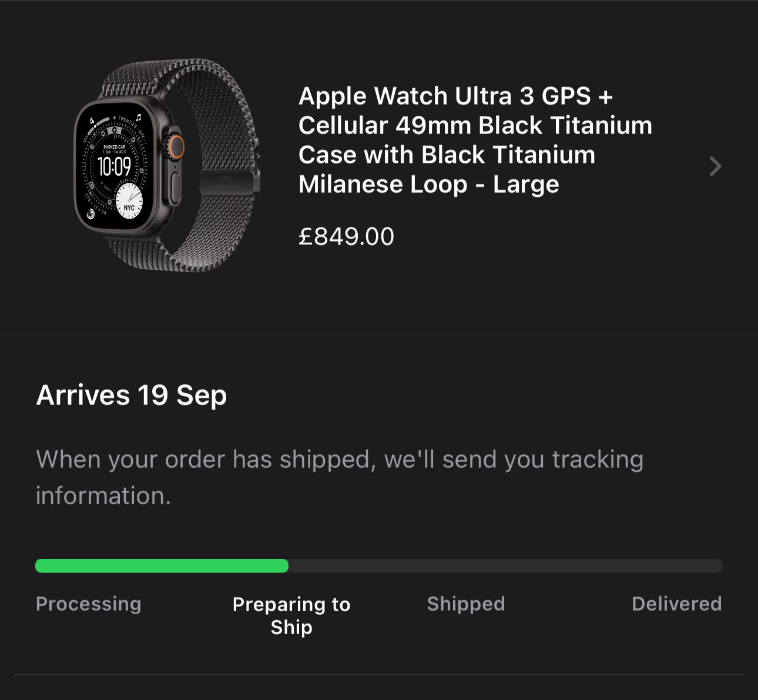Click the grey unfilled part of progress bar
The image size is (758, 700).
505,566
